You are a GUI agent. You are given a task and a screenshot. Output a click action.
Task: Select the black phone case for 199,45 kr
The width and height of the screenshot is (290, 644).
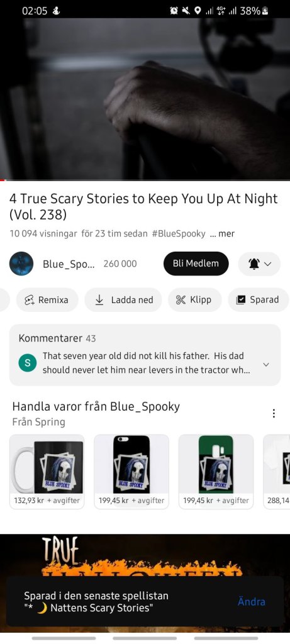pos(131,472)
